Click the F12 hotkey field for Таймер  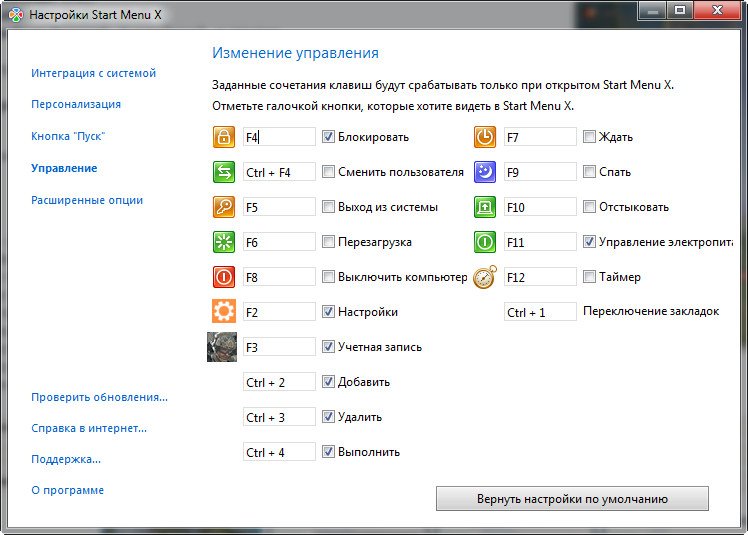click(540, 277)
